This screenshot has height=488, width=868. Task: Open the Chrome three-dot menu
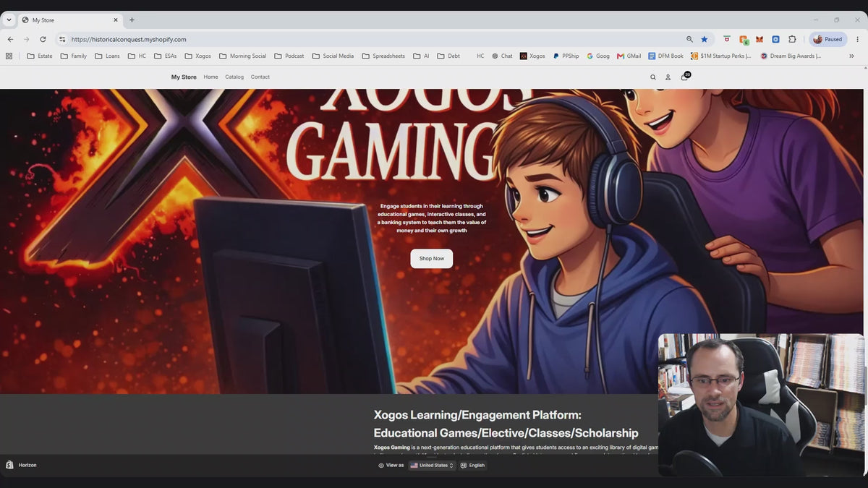coord(857,39)
